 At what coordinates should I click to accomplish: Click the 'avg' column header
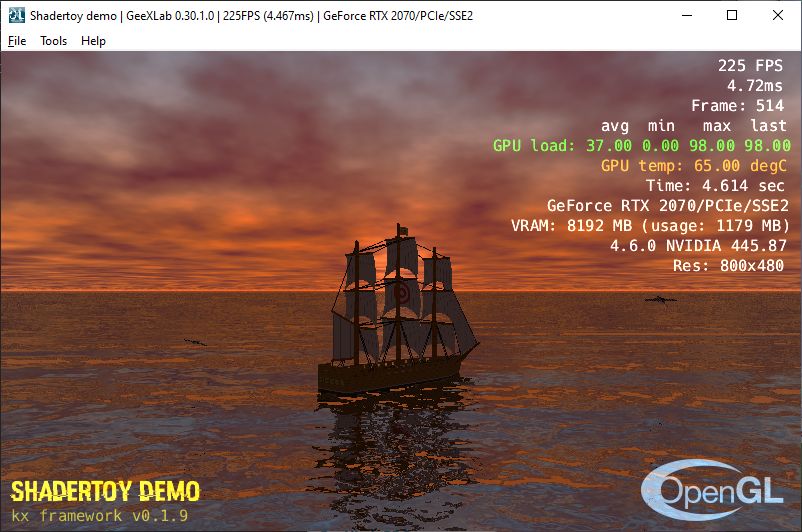coord(614,126)
